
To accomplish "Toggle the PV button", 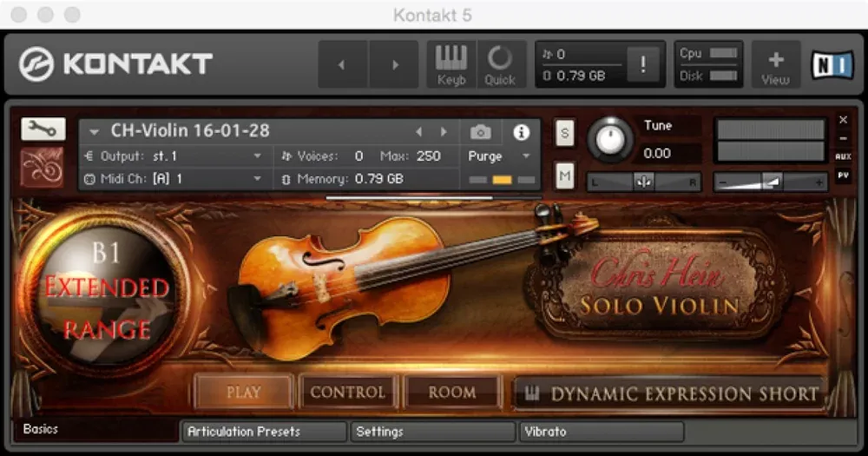I will click(x=843, y=175).
